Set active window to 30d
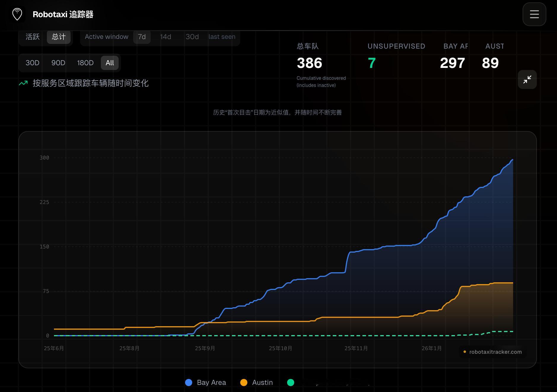This screenshot has width=557, height=392. pyautogui.click(x=192, y=37)
